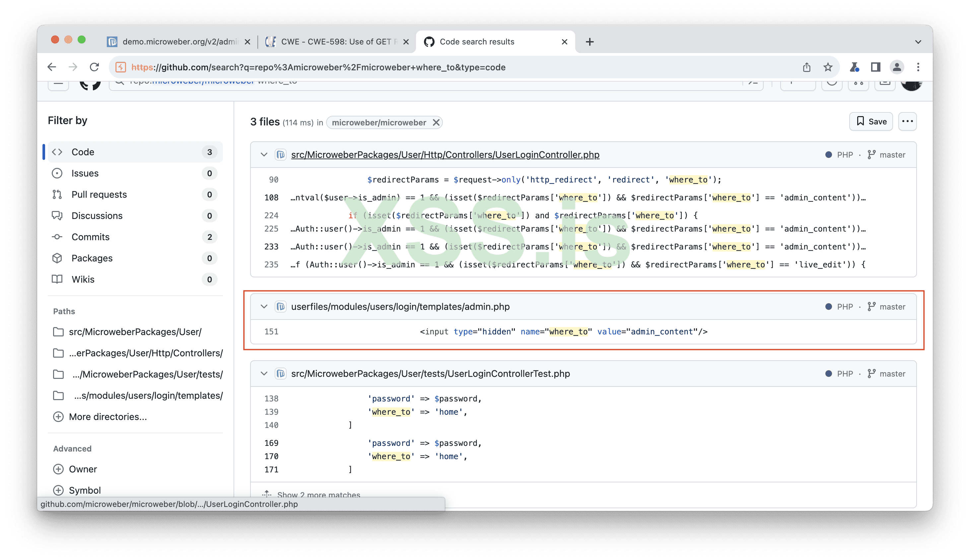Open the Chrome labs flask icon
The image size is (970, 560).
click(x=854, y=67)
